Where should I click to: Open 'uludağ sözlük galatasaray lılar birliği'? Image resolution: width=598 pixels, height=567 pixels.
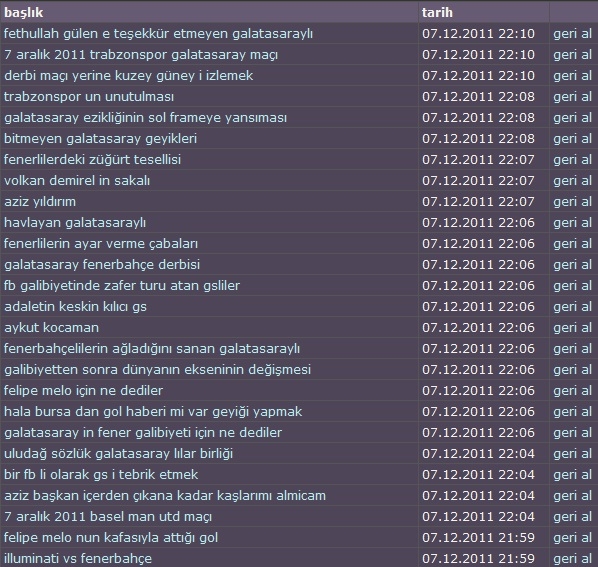tap(118, 454)
